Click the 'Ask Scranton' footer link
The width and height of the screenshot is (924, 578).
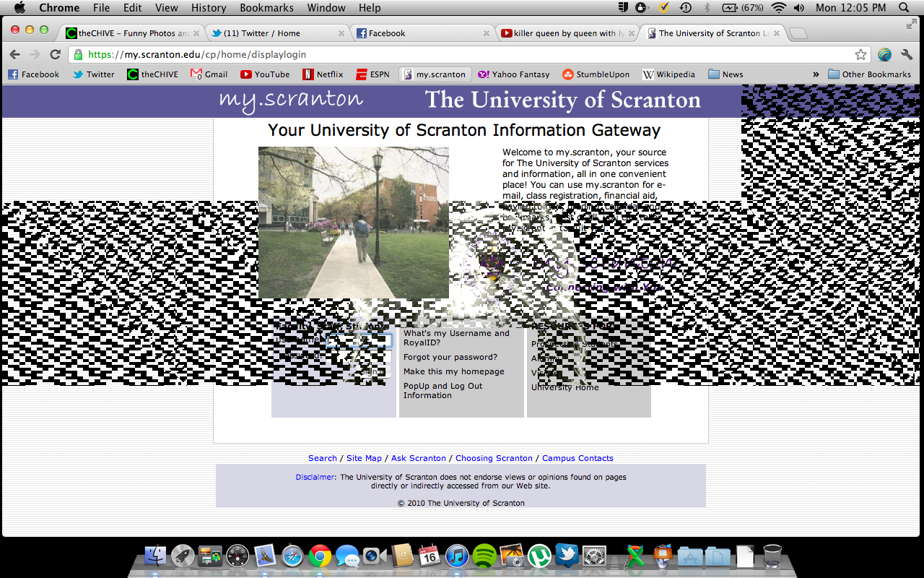click(419, 458)
